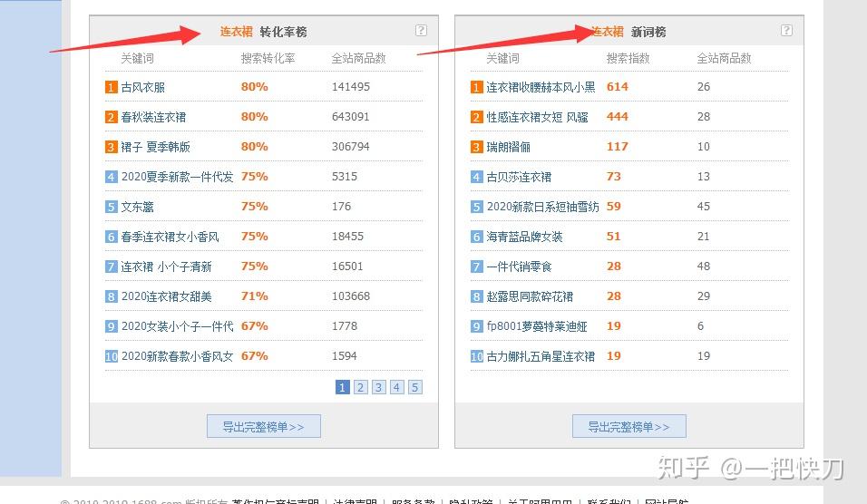Open keyword 瑞朗摺俪
The image size is (867, 504).
[508, 147]
